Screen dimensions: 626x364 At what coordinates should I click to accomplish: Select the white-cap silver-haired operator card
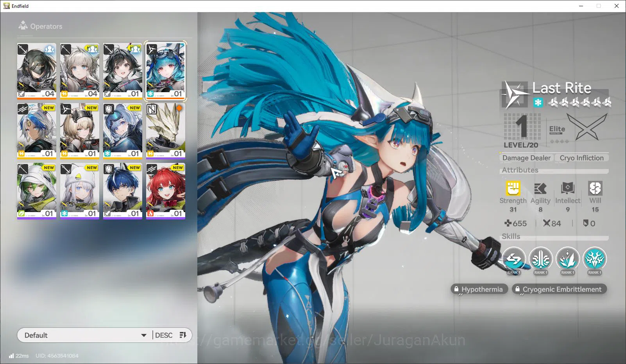(80, 191)
